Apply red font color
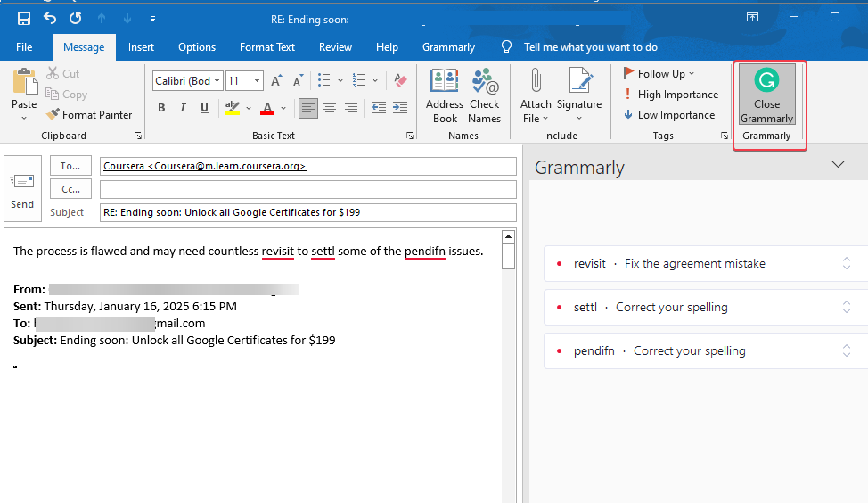The width and height of the screenshot is (868, 503). click(267, 108)
